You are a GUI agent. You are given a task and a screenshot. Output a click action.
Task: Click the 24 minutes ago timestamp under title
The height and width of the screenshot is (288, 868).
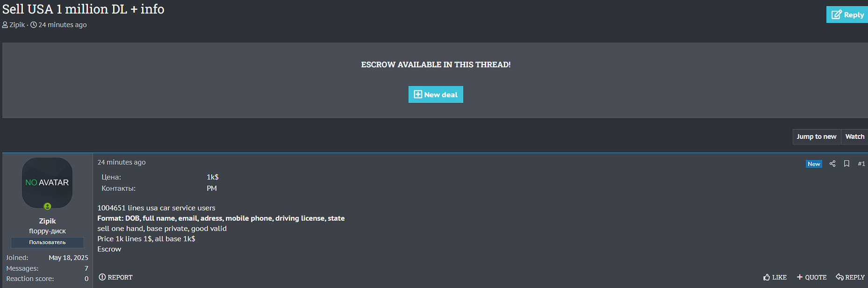62,25
